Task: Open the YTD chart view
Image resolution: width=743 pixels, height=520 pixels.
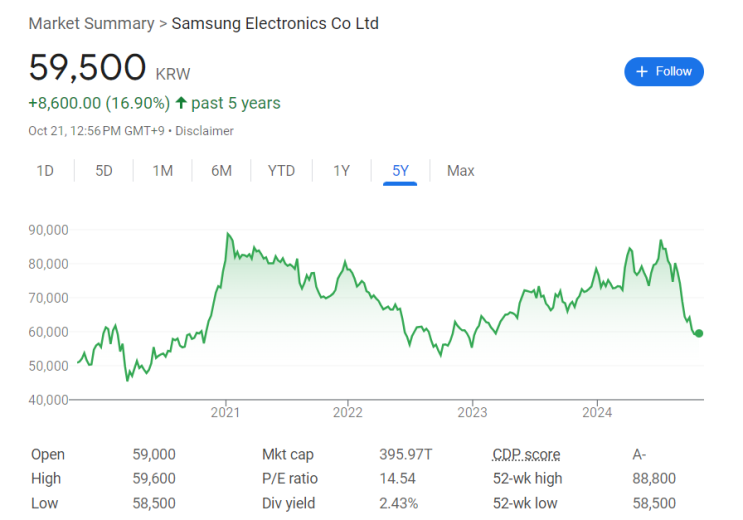Action: coord(281,171)
